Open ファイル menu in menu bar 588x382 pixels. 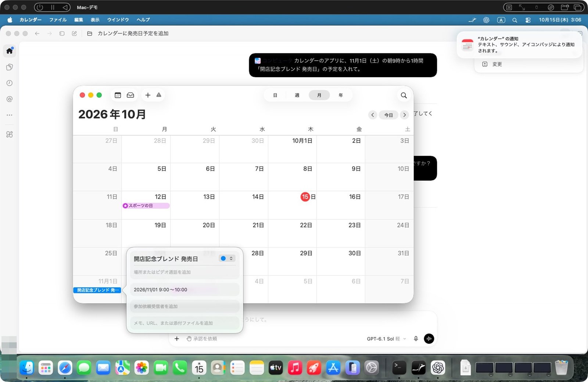pyautogui.click(x=58, y=20)
